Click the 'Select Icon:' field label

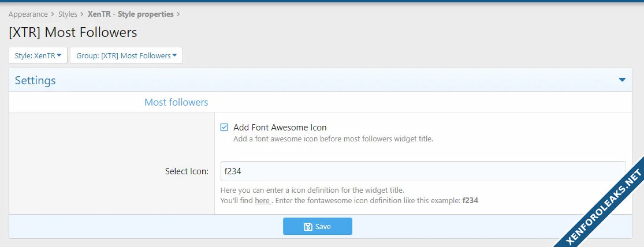coord(187,171)
